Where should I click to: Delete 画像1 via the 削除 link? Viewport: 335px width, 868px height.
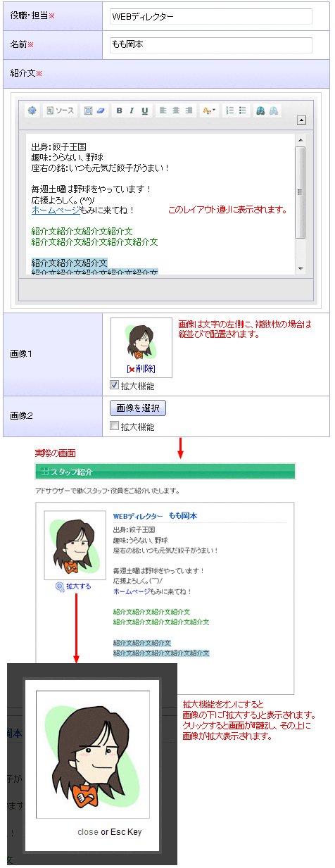click(x=146, y=369)
